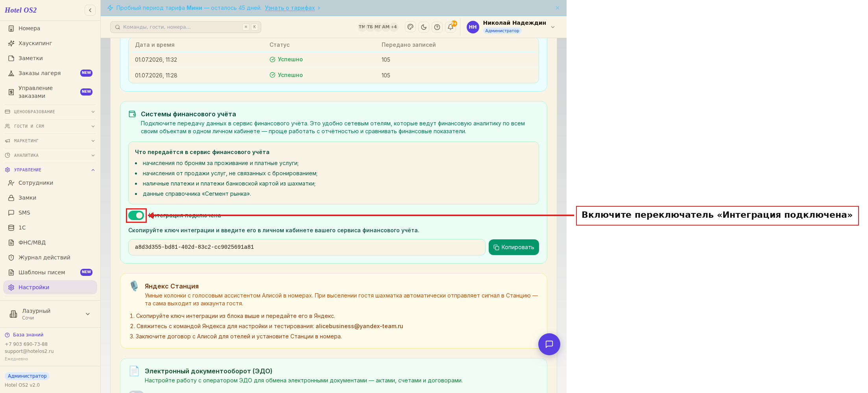
Task: Open the help question mark icon
Action: 437,27
